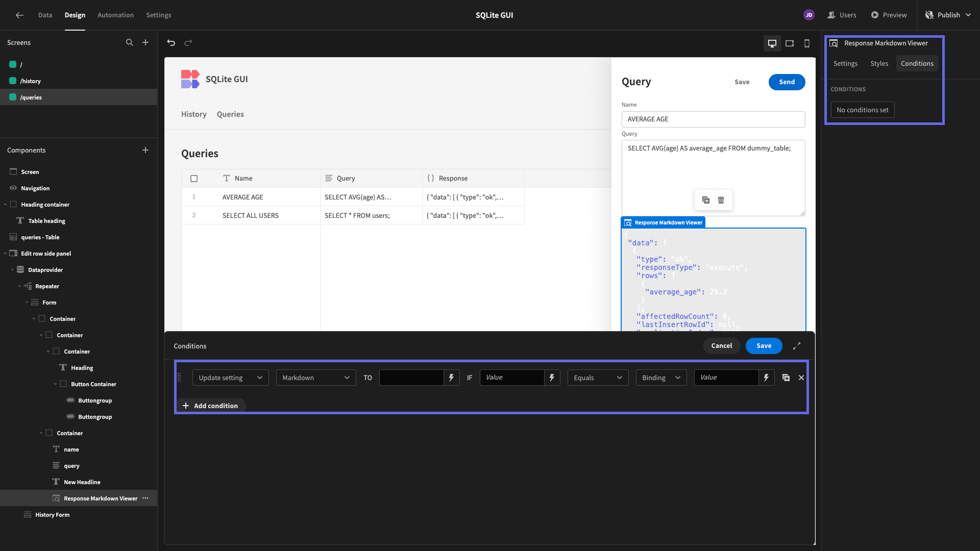
Task: Click the No conditions set button
Action: (863, 110)
